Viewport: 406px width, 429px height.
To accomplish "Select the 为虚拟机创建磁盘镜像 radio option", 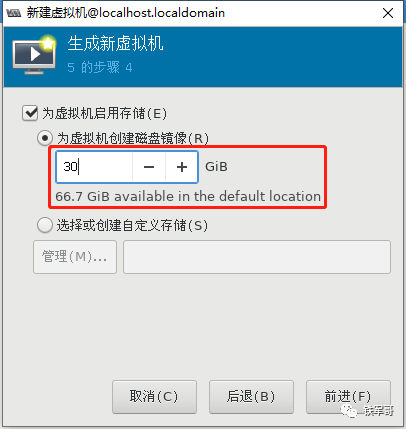I will pyautogui.click(x=45, y=138).
